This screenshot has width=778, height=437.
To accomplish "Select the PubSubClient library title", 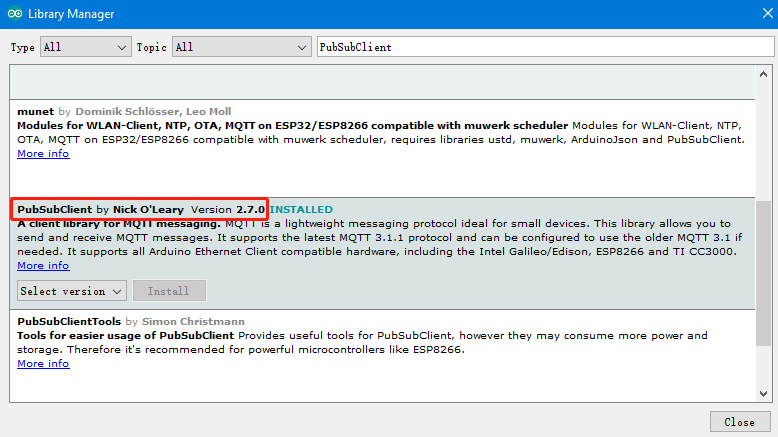I will coord(55,209).
